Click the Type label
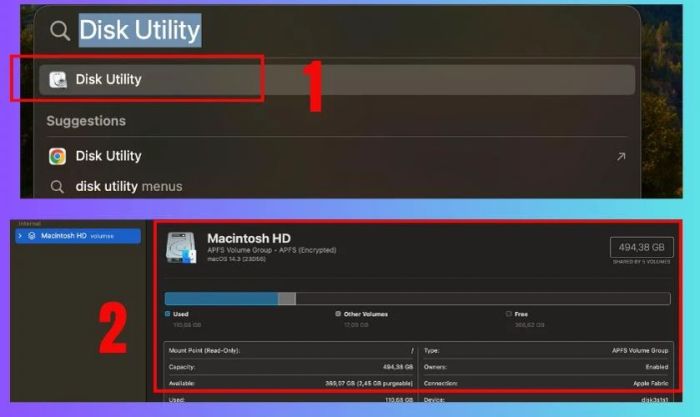The height and width of the screenshot is (417, 700). (432, 350)
